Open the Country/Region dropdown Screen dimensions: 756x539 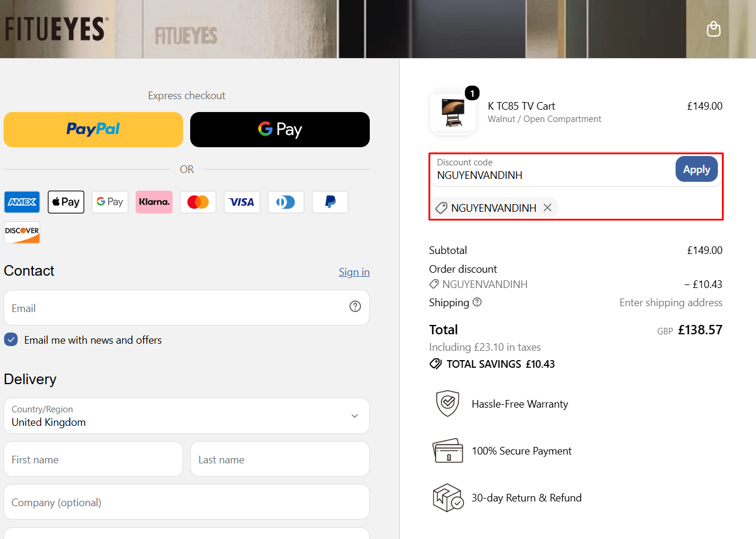(187, 416)
